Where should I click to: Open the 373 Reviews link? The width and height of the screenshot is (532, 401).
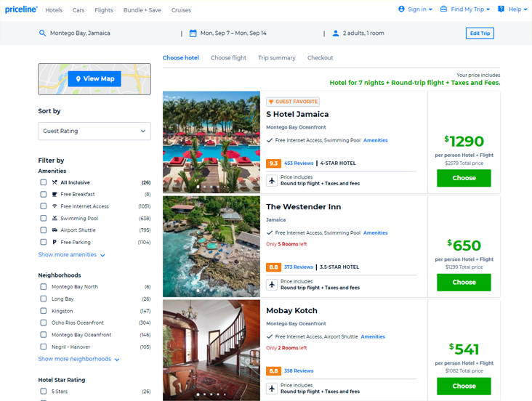[x=299, y=267]
